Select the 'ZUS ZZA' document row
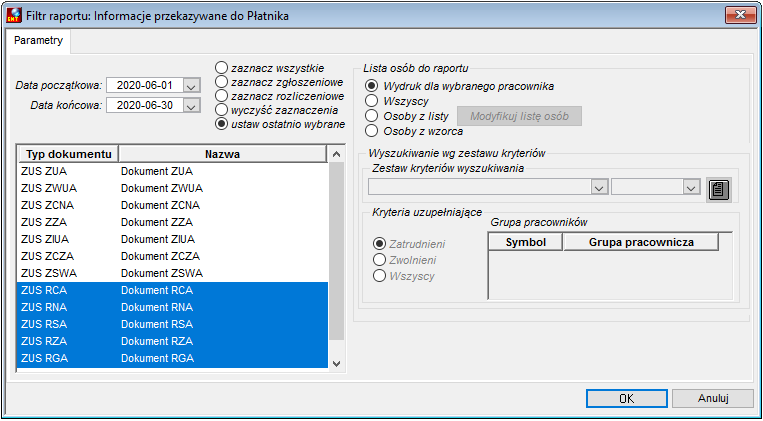Viewport: 763px width, 421px height. (x=173, y=222)
